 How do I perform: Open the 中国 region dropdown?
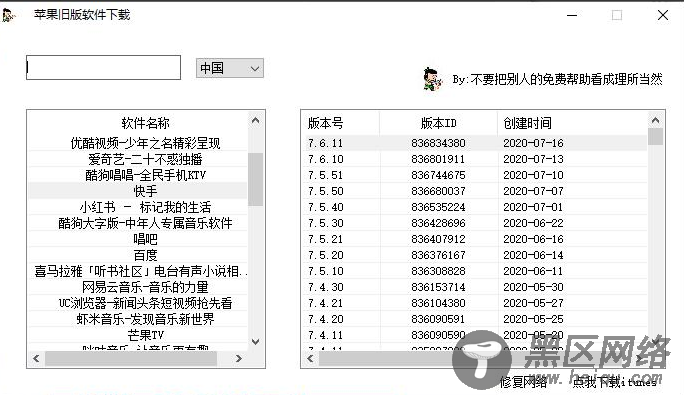point(229,68)
